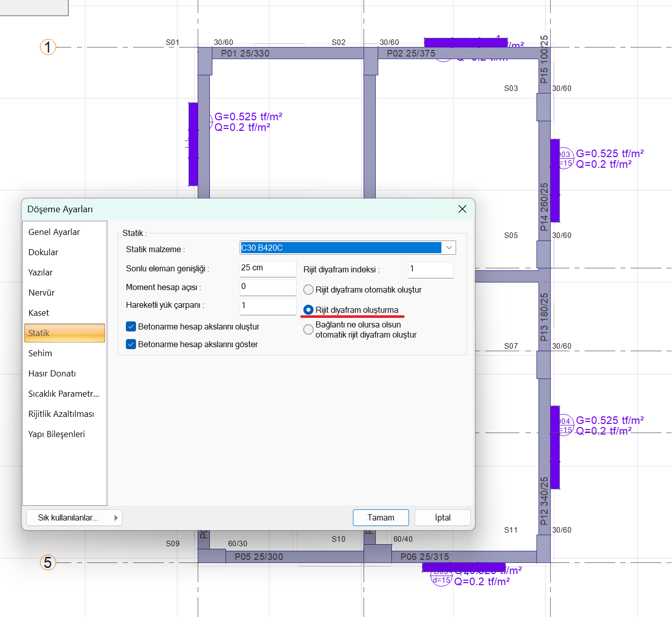Close the Döşeme Ayarları dialog
672x617 pixels.
point(462,209)
